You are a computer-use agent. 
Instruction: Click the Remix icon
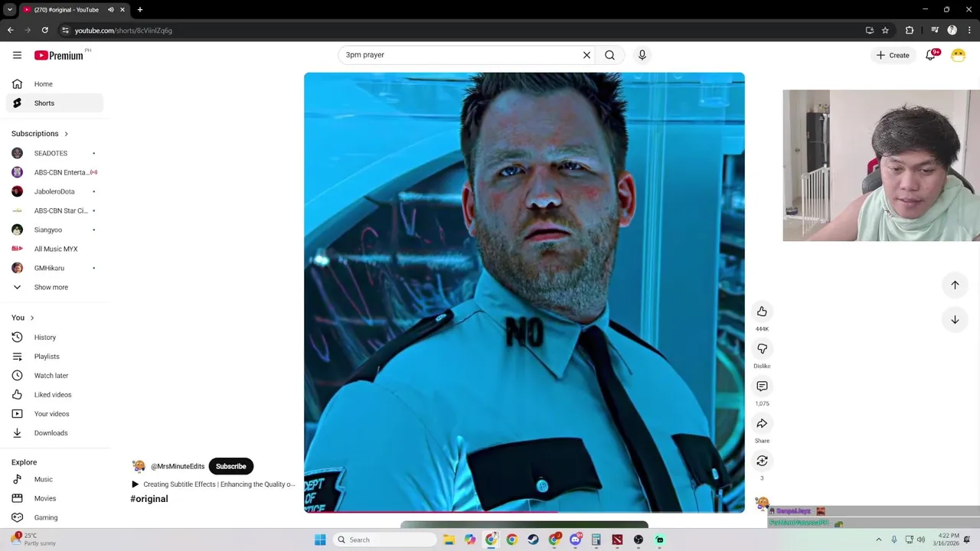tap(762, 461)
